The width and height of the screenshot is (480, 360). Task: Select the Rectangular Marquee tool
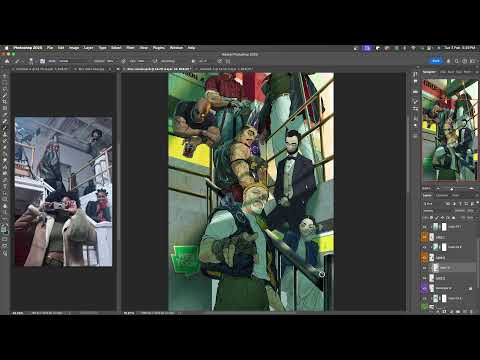(x=5, y=83)
